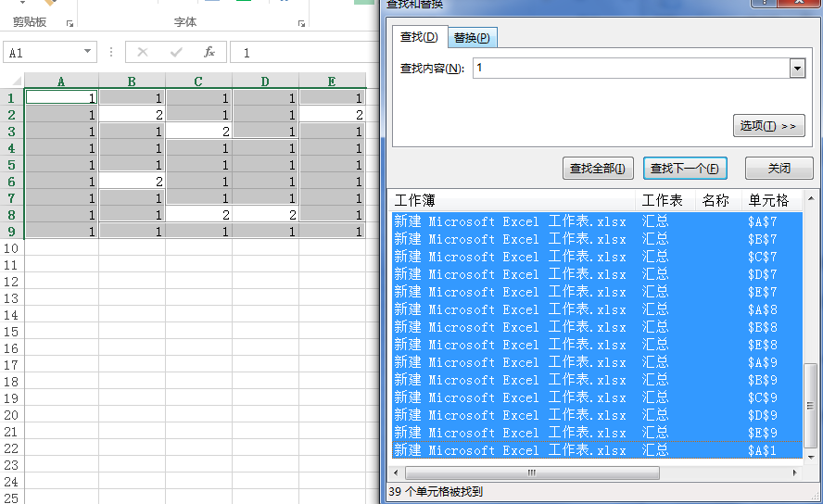The width and height of the screenshot is (823, 504).
Task: Click cell E2 containing 2
Action: (x=332, y=115)
